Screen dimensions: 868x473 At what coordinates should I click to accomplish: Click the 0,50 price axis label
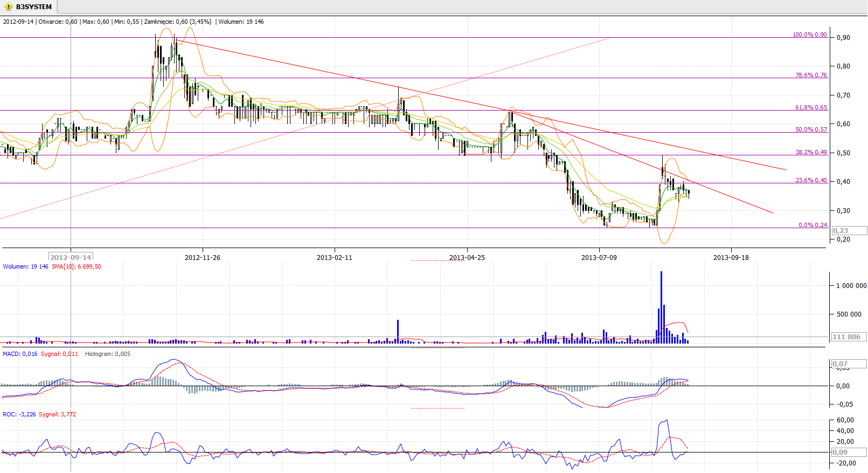(843, 153)
